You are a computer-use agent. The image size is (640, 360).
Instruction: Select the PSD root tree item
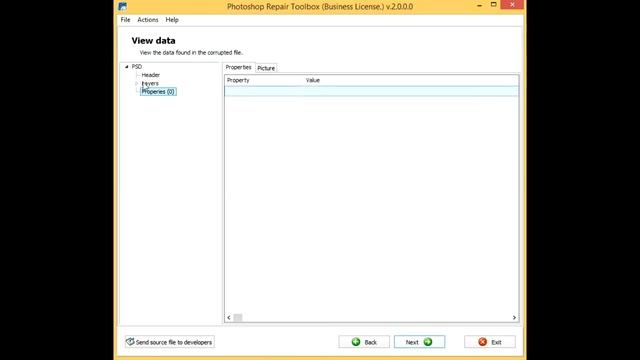137,67
